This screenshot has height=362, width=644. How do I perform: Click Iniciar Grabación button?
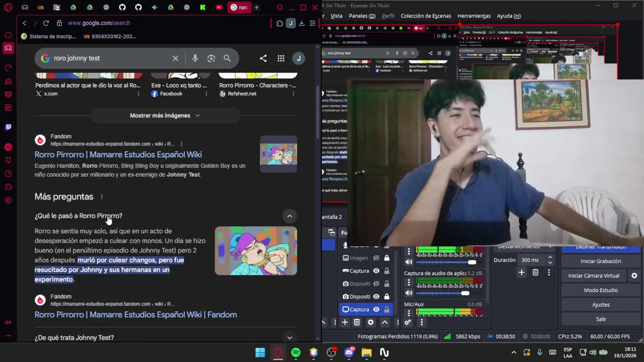[x=600, y=261]
